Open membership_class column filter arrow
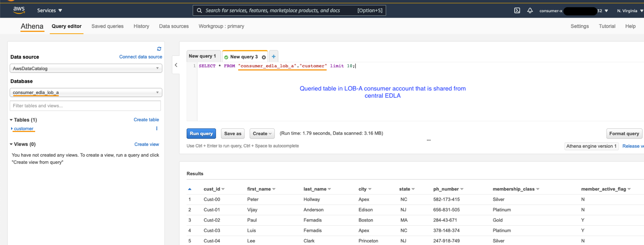The image size is (644, 245). pyautogui.click(x=538, y=189)
